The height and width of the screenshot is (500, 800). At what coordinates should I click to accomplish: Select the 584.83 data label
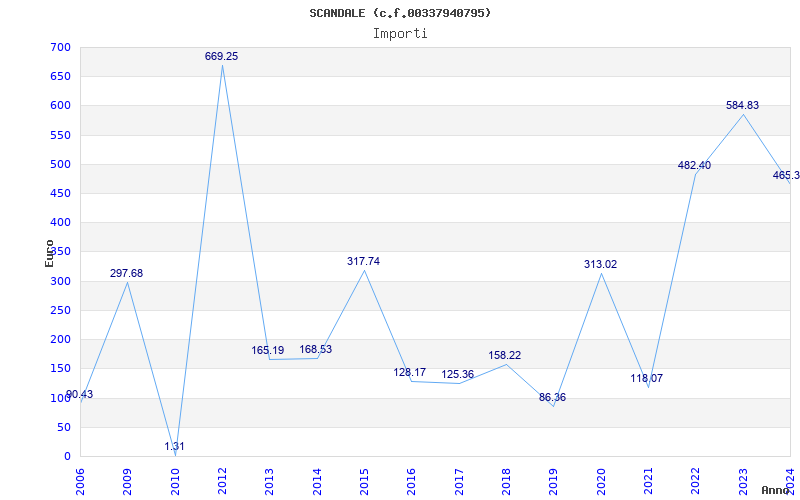pyautogui.click(x=742, y=106)
